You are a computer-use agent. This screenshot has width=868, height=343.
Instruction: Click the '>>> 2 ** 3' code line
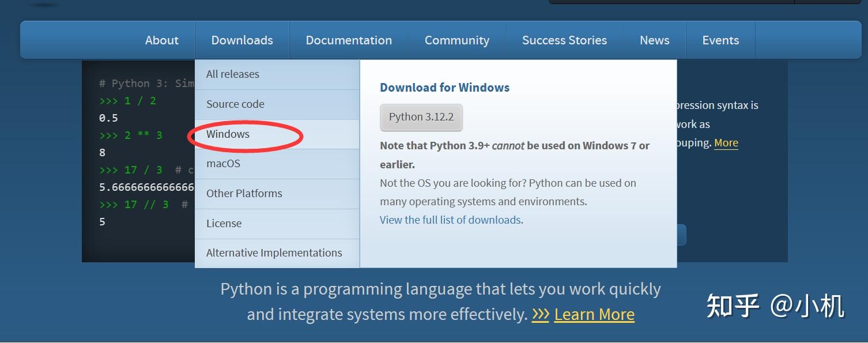coord(131,135)
